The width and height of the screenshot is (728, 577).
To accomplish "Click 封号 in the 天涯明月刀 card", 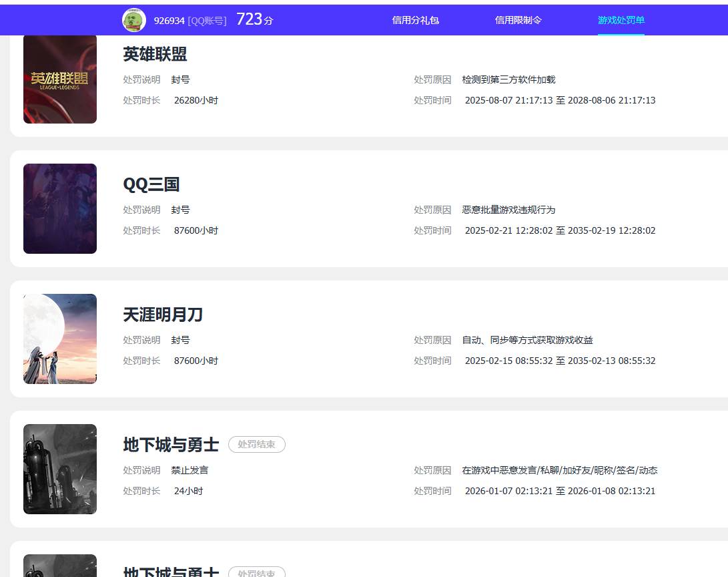I will click(180, 340).
